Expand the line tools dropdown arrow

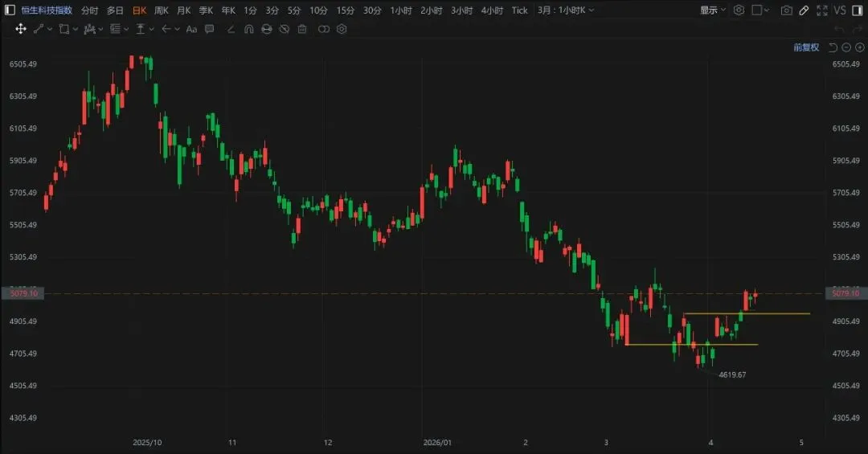point(50,29)
